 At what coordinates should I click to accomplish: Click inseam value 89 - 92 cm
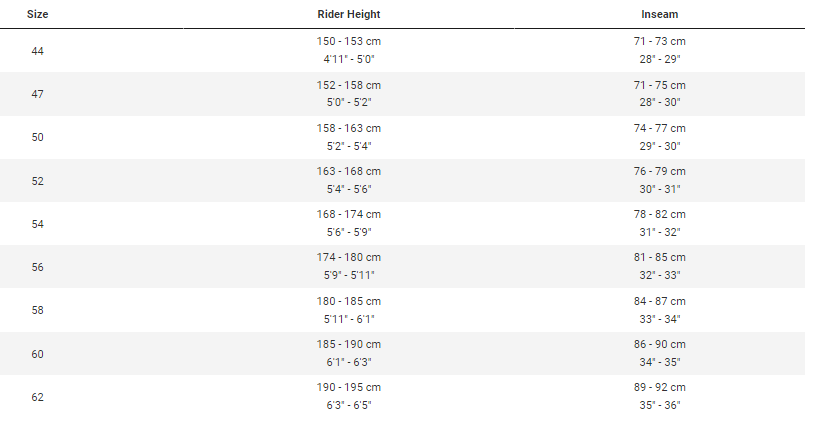659,387
